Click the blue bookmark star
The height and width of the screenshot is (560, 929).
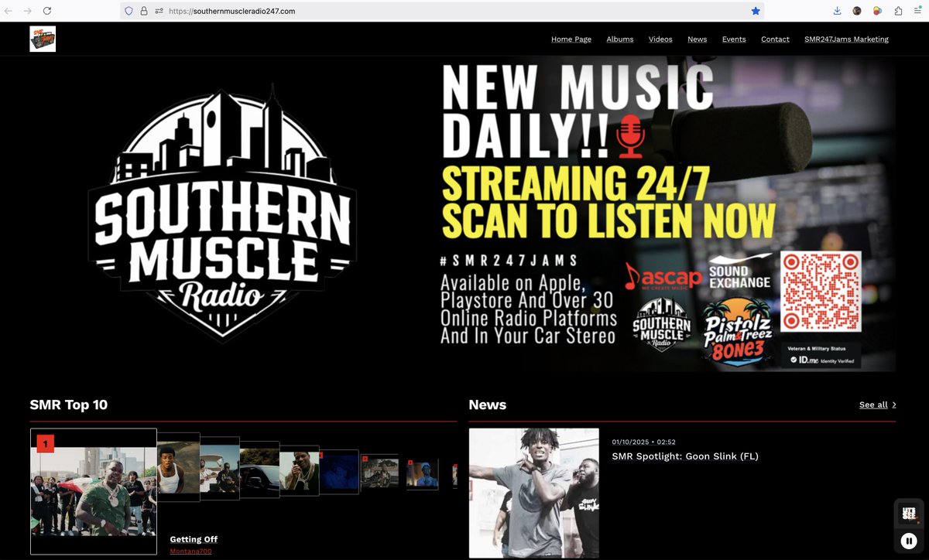[x=756, y=11]
